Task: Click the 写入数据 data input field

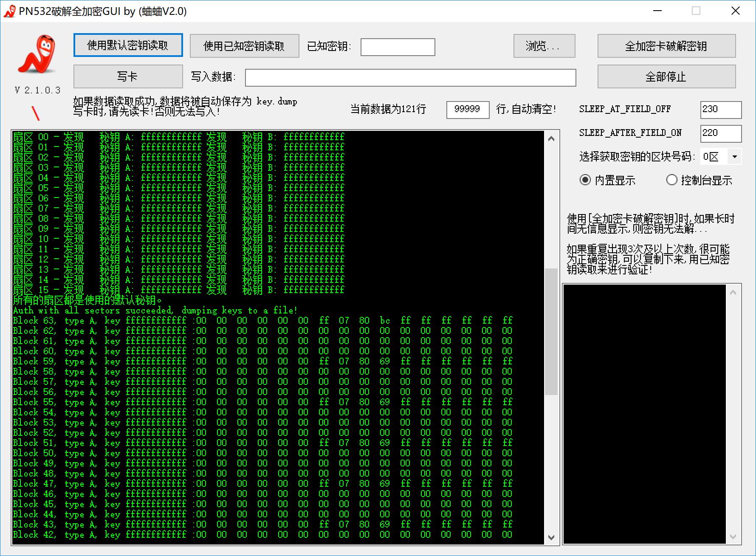Action: [x=410, y=77]
